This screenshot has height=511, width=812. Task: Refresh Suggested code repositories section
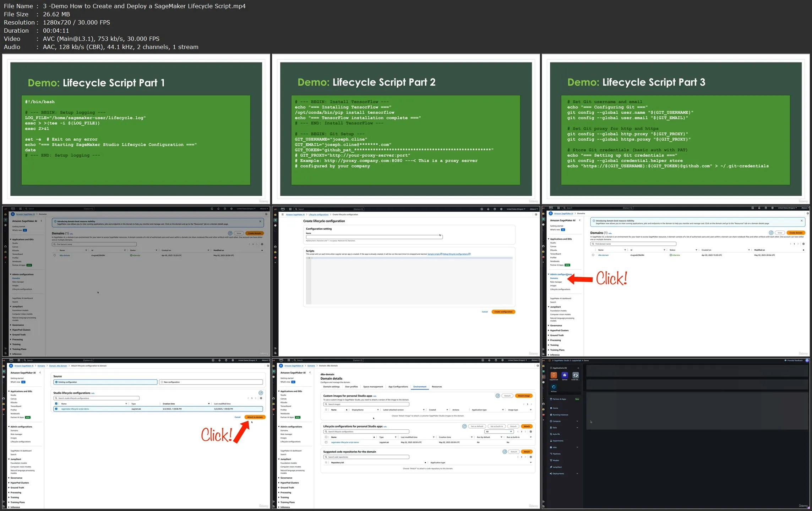[505, 452]
